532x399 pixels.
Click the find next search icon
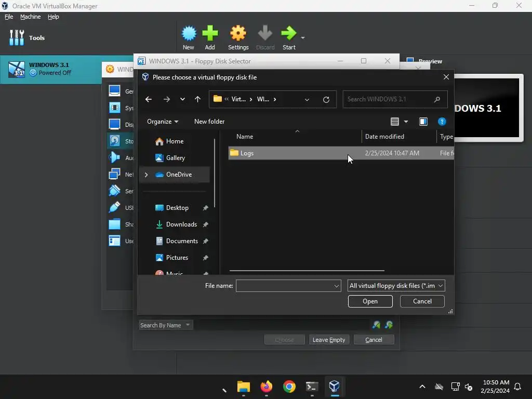(389, 325)
